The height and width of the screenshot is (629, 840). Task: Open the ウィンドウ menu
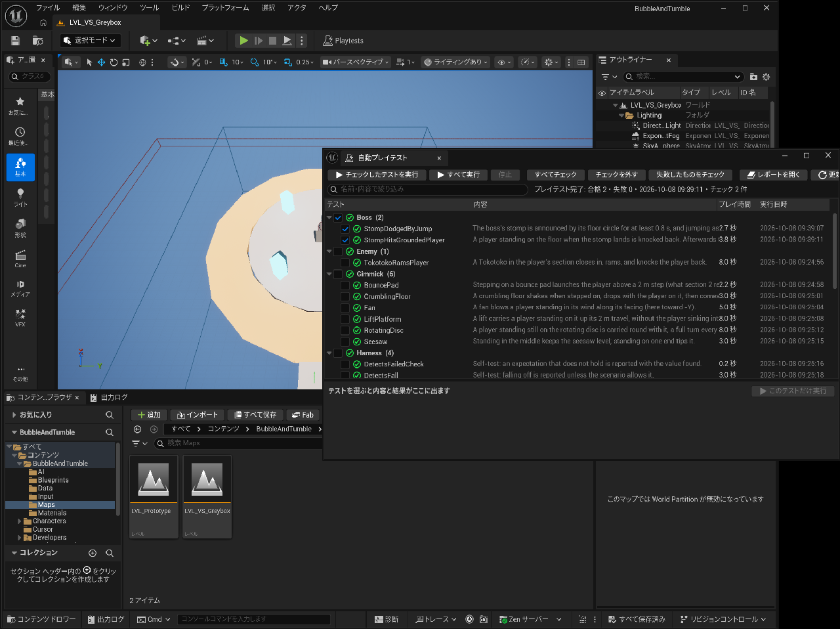113,8
